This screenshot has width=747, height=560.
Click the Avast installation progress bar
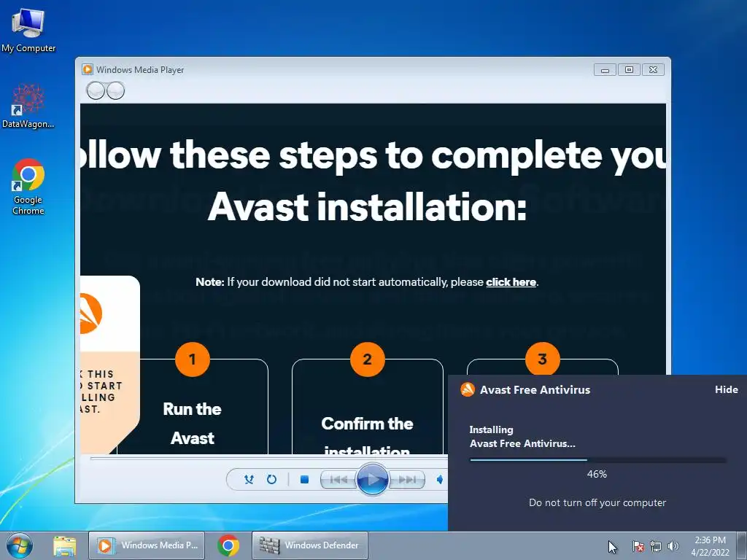click(x=597, y=460)
